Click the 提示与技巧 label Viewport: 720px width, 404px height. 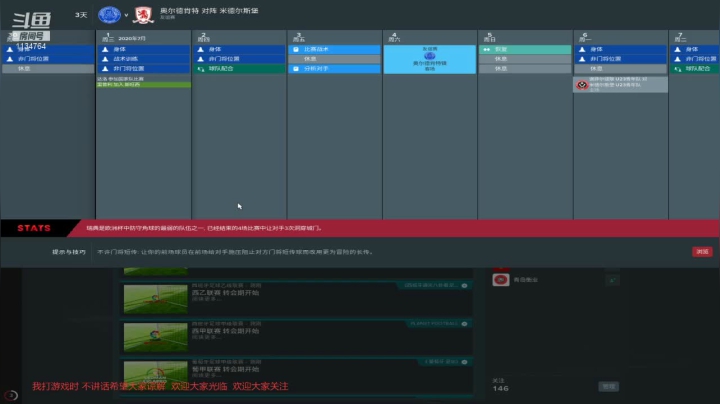[x=69, y=252]
